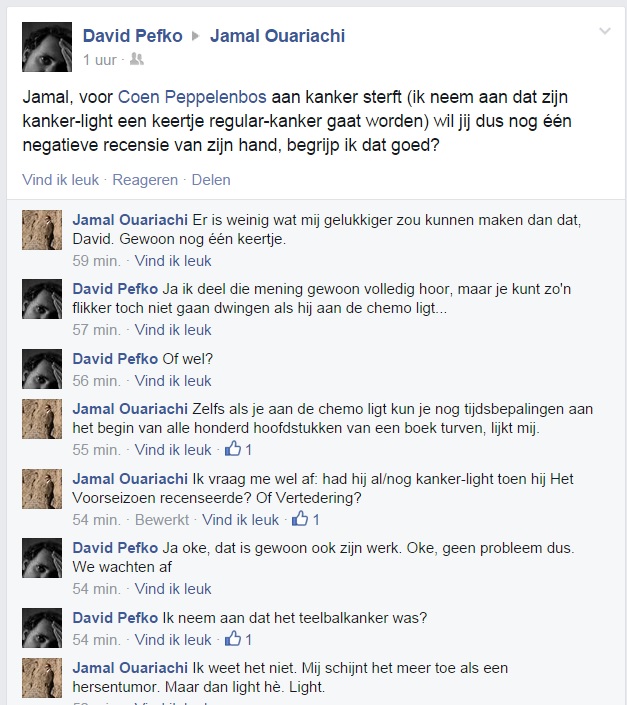627x705 pixels.
Task: Open the post options chevron dropdown
Action: pyautogui.click(x=605, y=31)
